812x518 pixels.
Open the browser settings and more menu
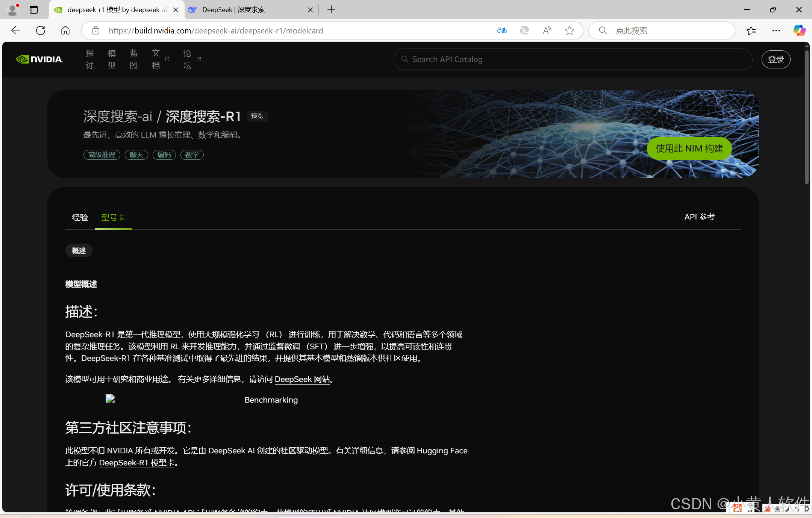pyautogui.click(x=776, y=30)
